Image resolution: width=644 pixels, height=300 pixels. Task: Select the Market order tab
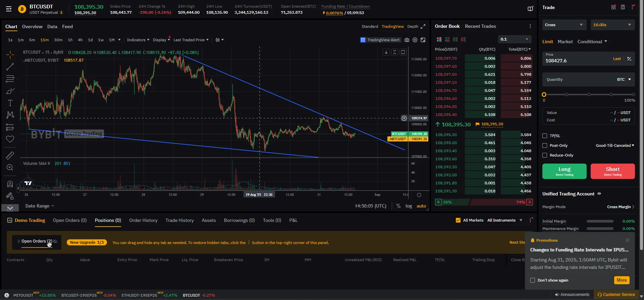pyautogui.click(x=565, y=42)
